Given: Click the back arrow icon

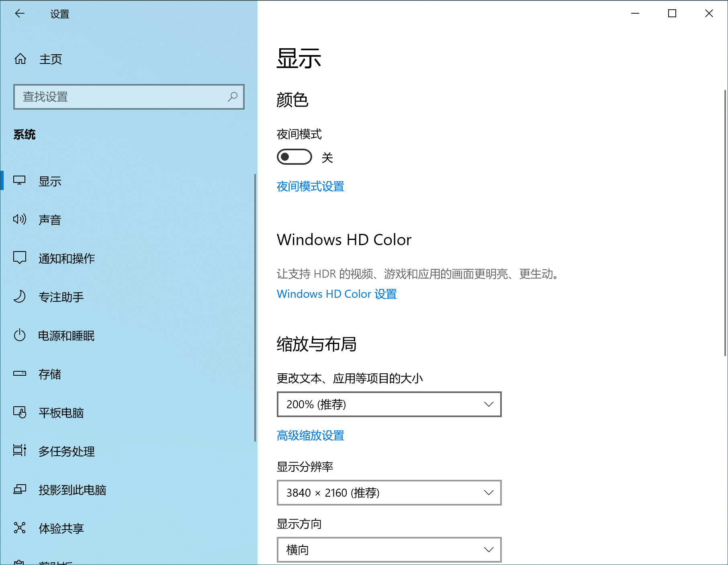Looking at the screenshot, I should 20,14.
